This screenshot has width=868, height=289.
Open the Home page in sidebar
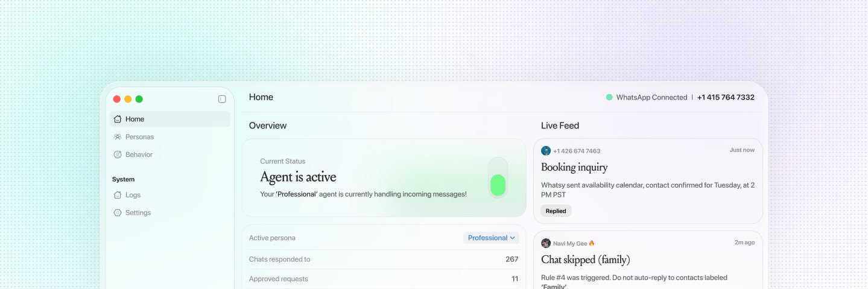[170, 119]
